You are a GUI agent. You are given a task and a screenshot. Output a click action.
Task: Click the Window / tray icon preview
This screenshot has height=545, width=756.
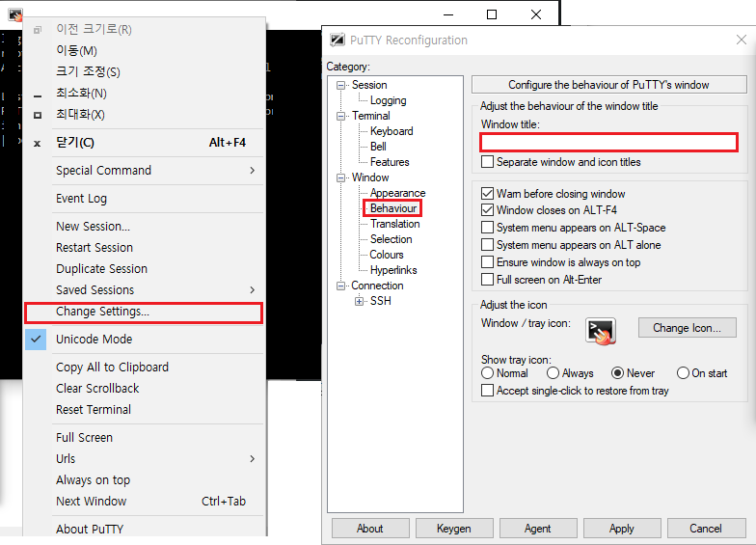(x=600, y=331)
